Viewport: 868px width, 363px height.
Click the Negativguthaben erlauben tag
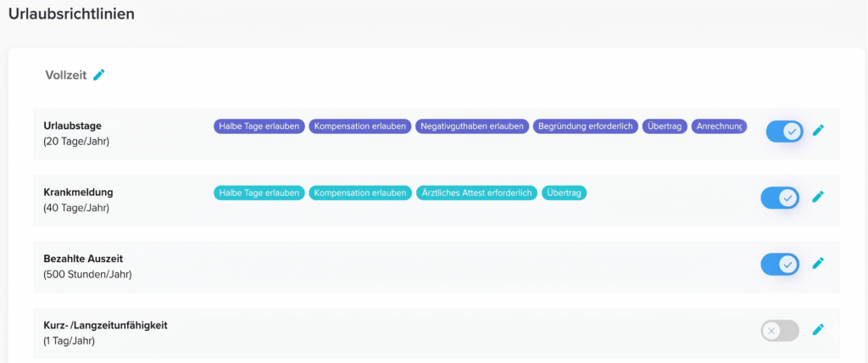pos(472,126)
